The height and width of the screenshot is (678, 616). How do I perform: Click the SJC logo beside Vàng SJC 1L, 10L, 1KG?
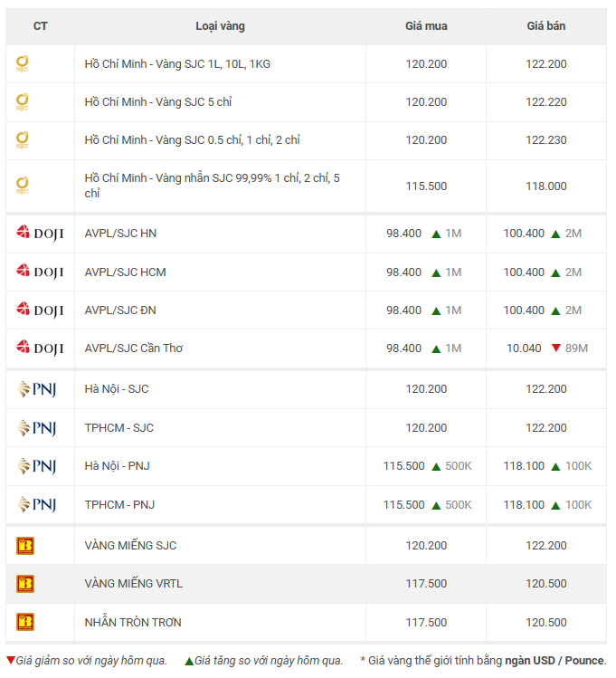[22, 63]
